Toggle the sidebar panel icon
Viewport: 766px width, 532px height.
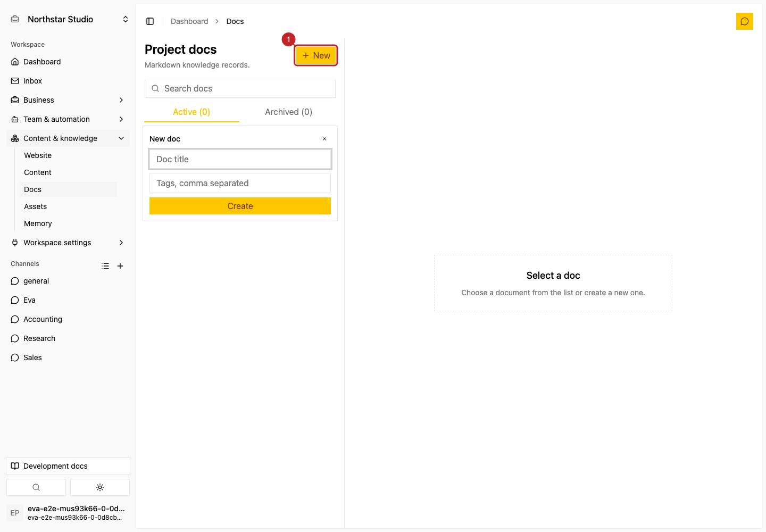tap(150, 21)
